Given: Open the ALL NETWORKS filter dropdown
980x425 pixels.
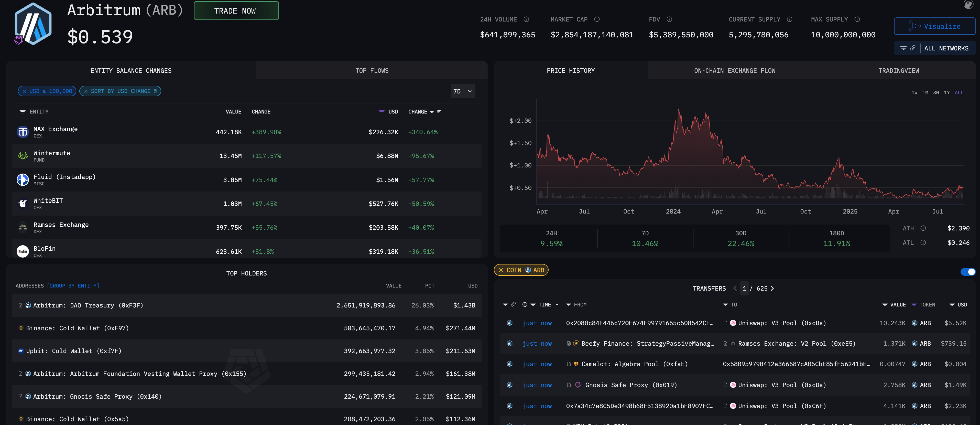Looking at the screenshot, I should point(934,48).
